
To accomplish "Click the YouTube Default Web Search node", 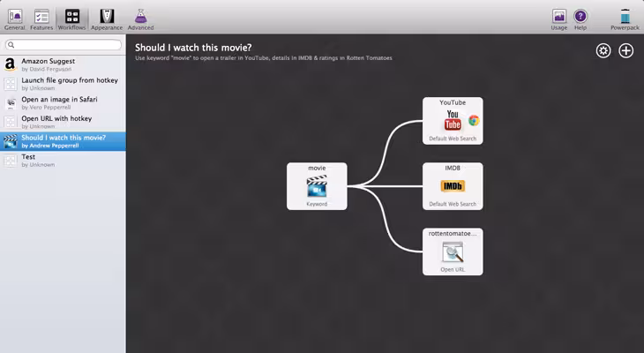I will pos(453,121).
